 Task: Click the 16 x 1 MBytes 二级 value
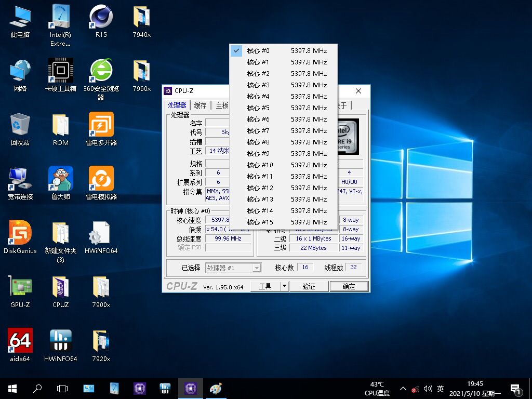[x=313, y=238]
